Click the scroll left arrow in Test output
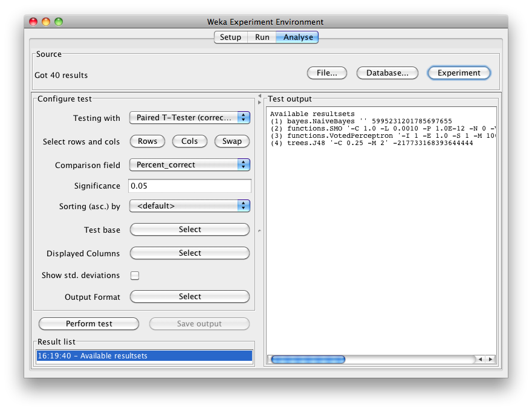532x411 pixels. click(480, 359)
